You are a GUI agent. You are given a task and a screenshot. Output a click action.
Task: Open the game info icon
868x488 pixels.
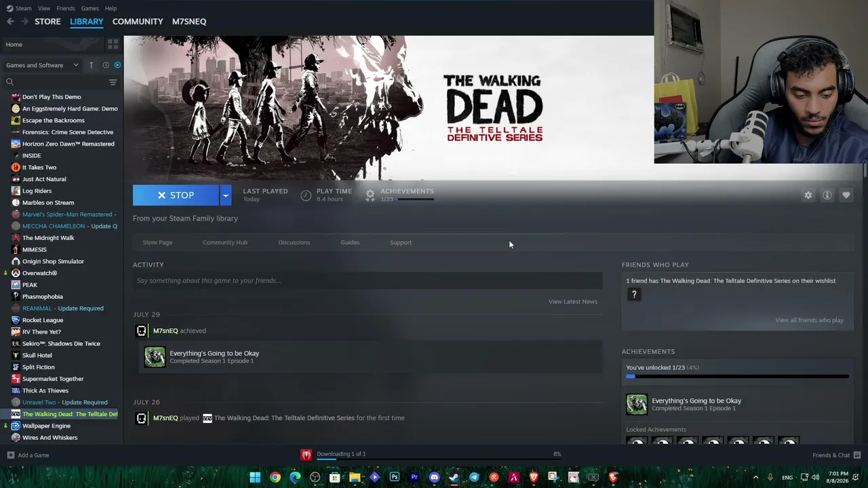(827, 195)
